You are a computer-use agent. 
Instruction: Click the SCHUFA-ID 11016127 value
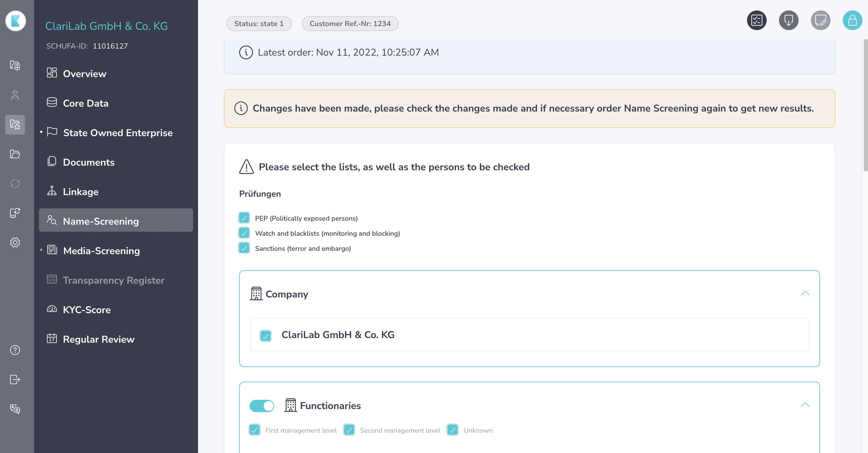pyautogui.click(x=110, y=46)
